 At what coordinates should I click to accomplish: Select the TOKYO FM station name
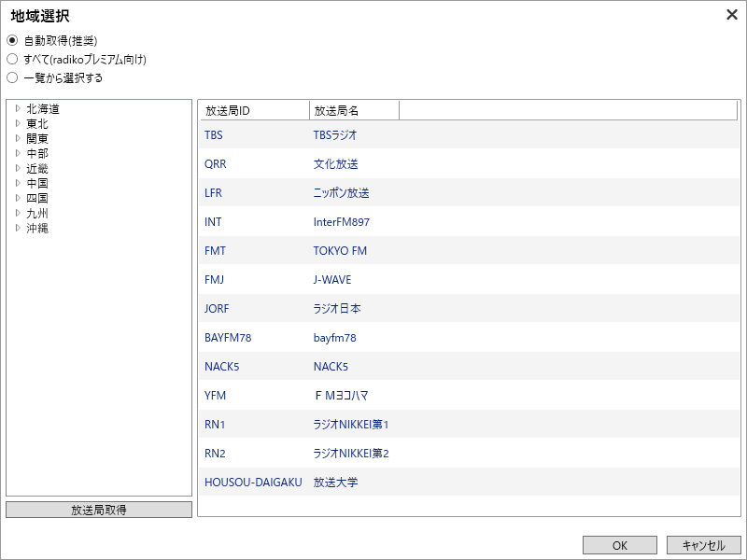(x=340, y=250)
